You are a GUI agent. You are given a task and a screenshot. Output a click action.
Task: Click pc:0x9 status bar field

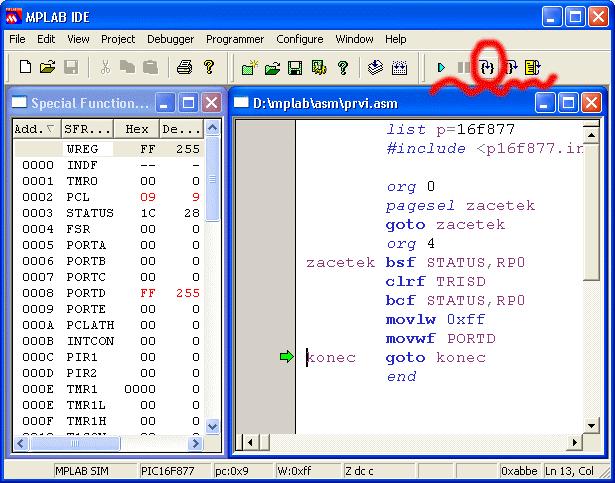click(x=231, y=471)
